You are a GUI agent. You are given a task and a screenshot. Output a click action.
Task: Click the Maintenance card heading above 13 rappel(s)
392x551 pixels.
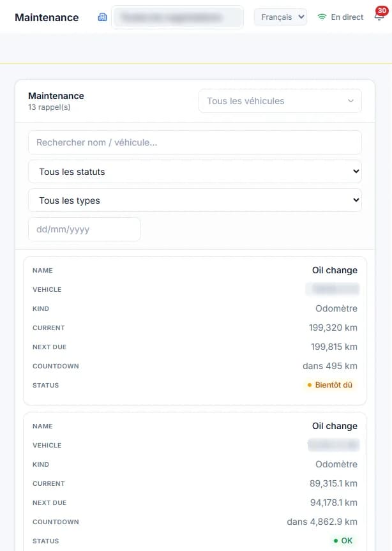[x=56, y=96]
